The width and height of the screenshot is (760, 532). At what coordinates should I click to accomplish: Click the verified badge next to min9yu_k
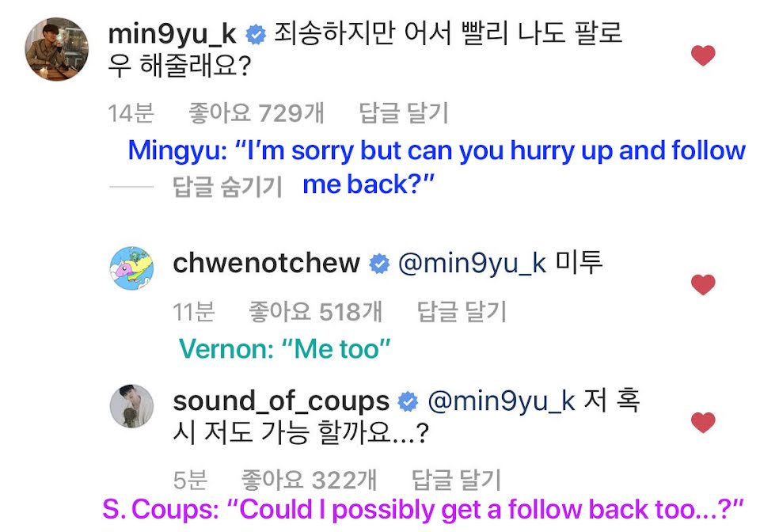[256, 35]
